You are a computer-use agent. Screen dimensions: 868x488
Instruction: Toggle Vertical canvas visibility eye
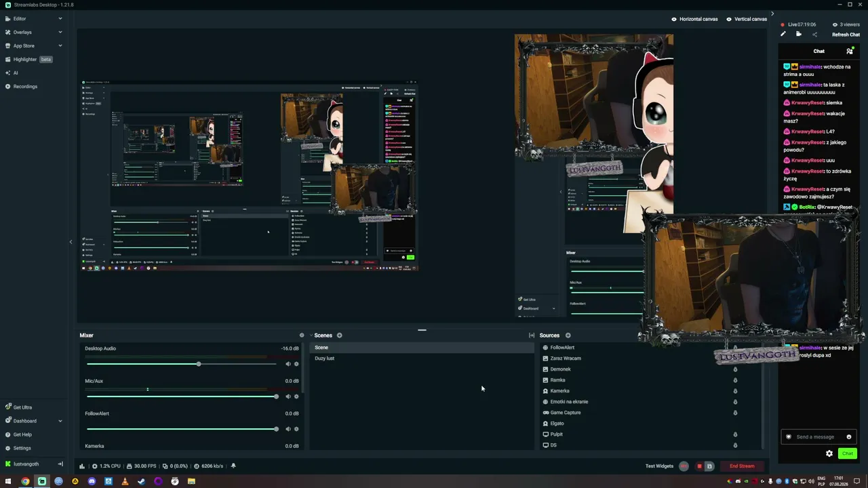point(729,19)
